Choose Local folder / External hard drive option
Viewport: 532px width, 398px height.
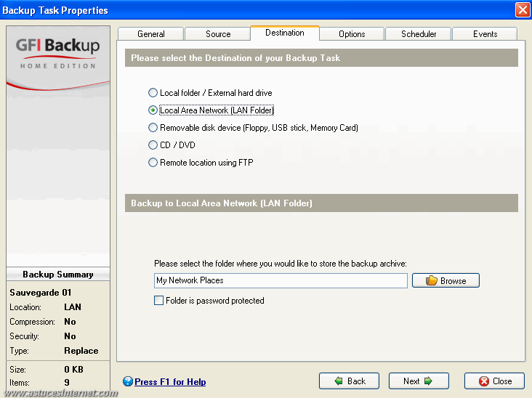210,93
